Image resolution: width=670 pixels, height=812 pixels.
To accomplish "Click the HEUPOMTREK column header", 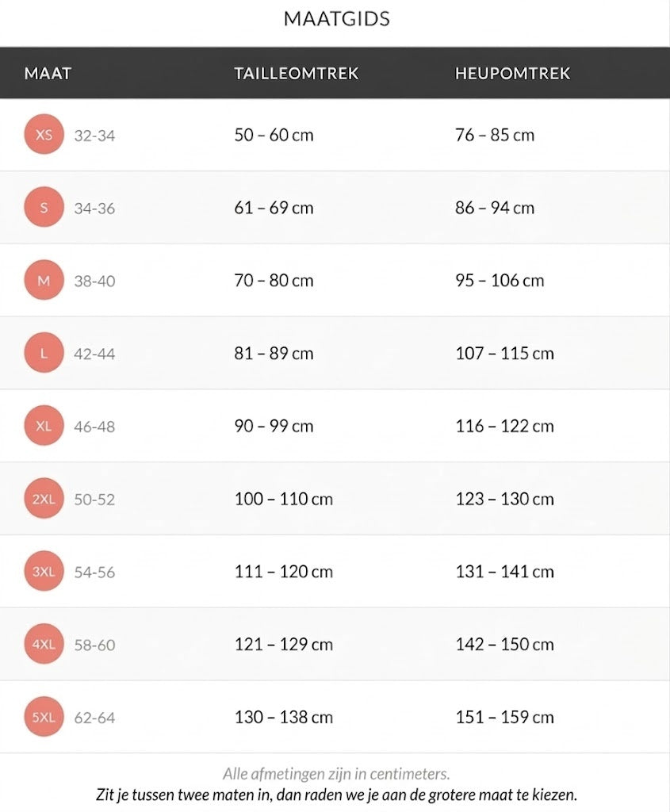I will tap(512, 74).
